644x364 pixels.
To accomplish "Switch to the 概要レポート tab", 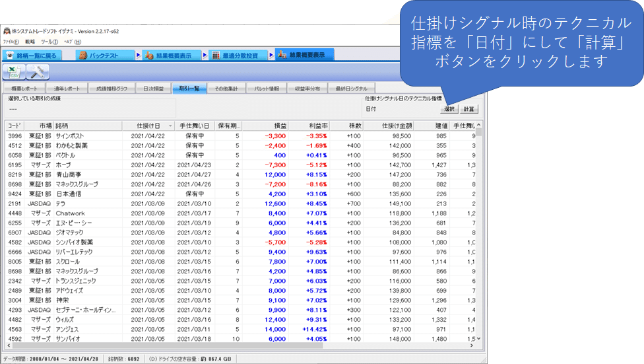I will tap(24, 89).
